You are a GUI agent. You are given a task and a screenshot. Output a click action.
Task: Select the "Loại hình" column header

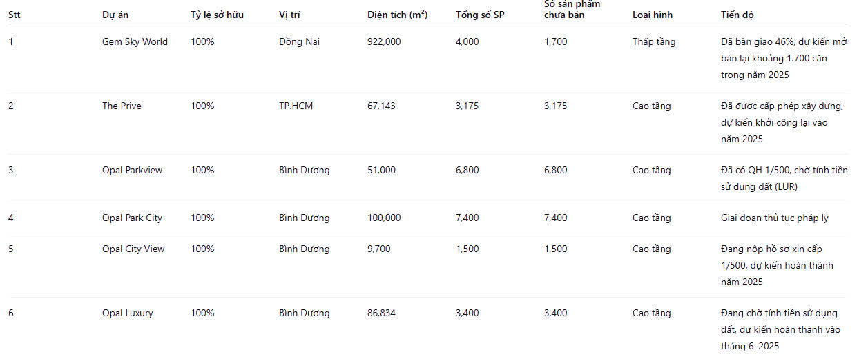point(652,15)
